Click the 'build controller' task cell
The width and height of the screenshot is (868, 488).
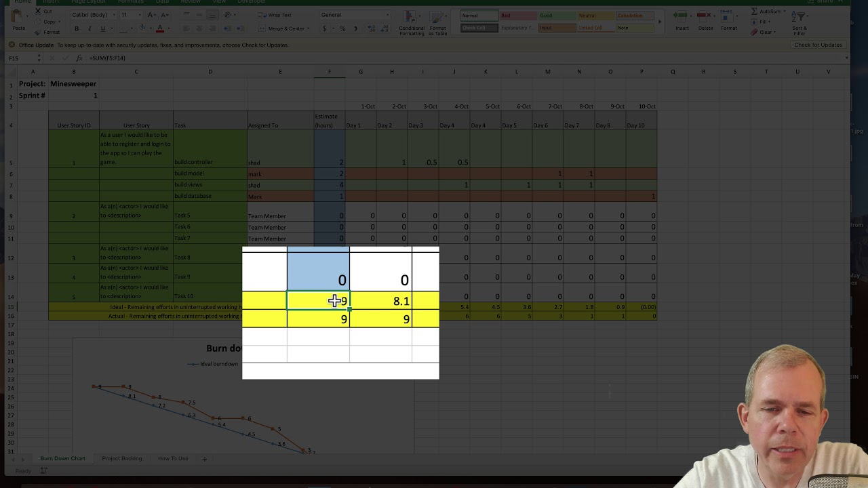(x=210, y=148)
